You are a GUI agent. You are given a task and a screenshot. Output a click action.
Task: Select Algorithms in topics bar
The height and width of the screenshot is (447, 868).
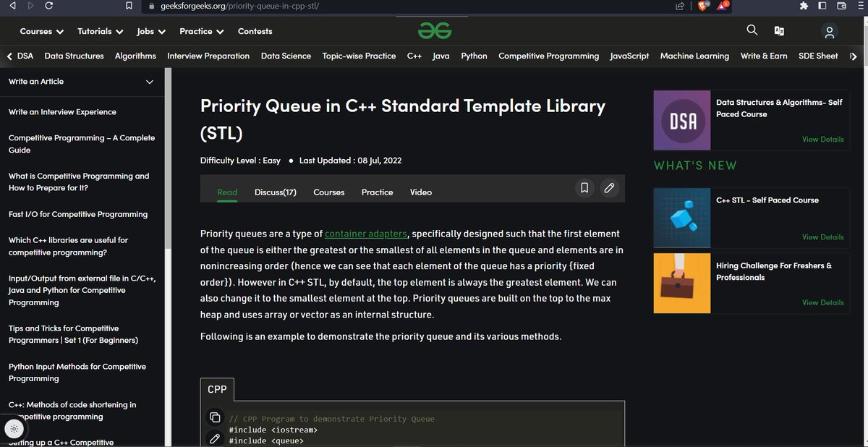[x=135, y=56]
